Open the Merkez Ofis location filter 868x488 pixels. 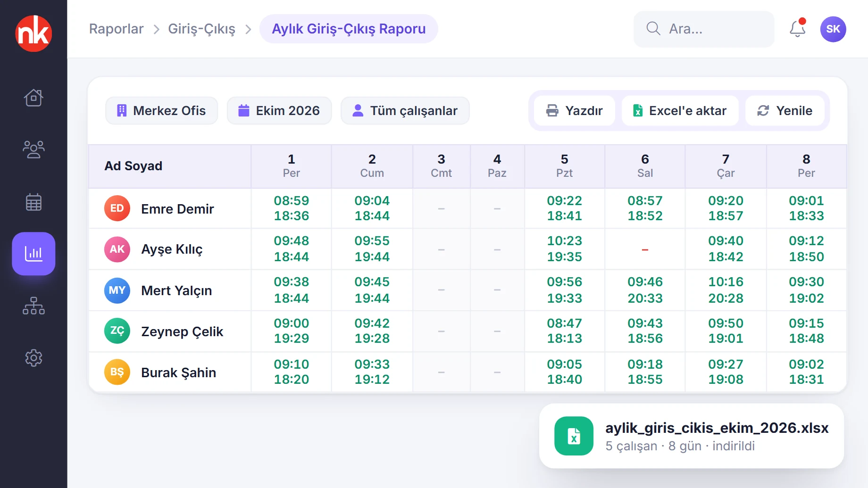pyautogui.click(x=161, y=111)
